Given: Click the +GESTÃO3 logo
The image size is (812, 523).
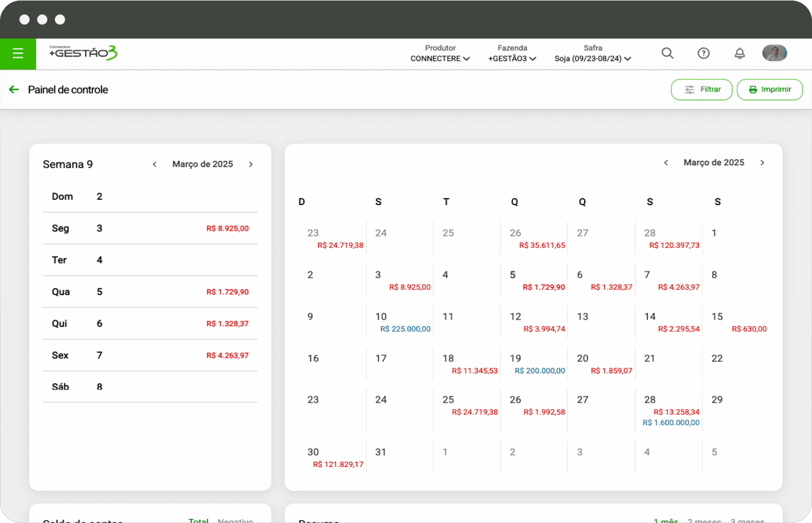Looking at the screenshot, I should [x=83, y=53].
